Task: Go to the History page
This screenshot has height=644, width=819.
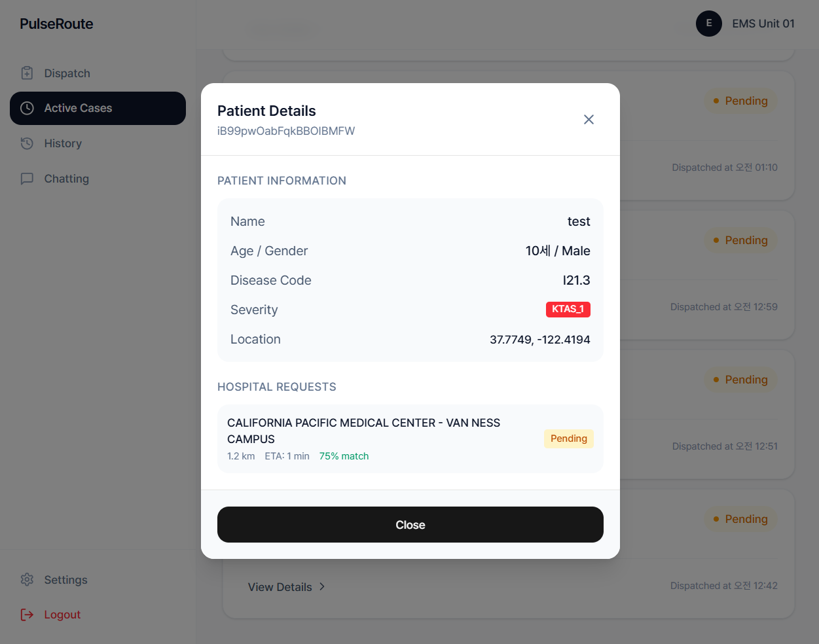Action: point(63,143)
